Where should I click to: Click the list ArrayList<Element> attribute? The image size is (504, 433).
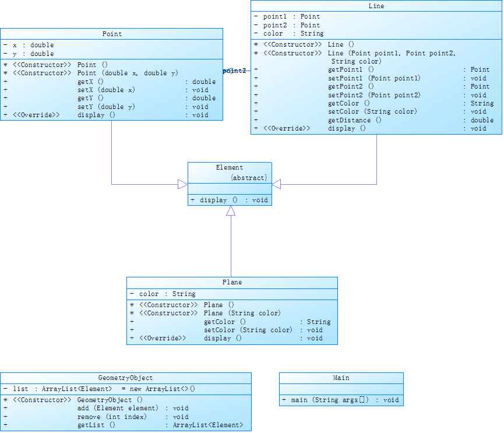coord(99,389)
